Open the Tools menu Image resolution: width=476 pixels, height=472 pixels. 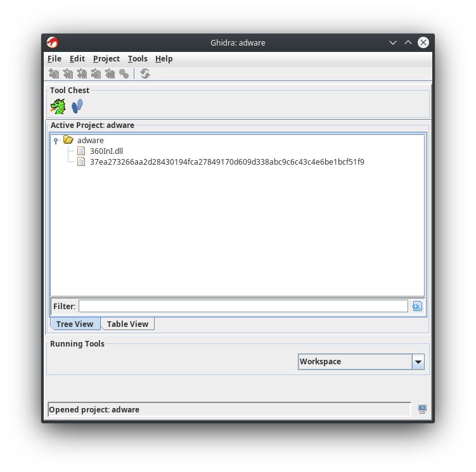point(138,59)
